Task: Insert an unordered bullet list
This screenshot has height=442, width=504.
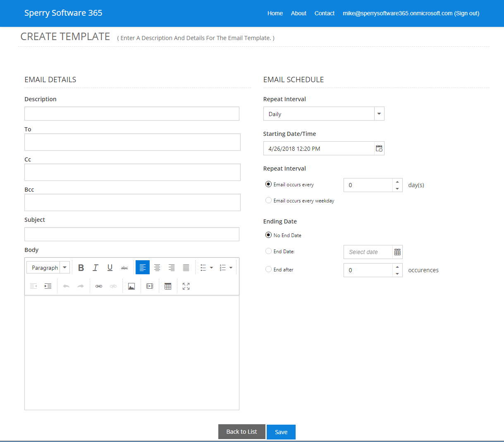Action: tap(203, 268)
